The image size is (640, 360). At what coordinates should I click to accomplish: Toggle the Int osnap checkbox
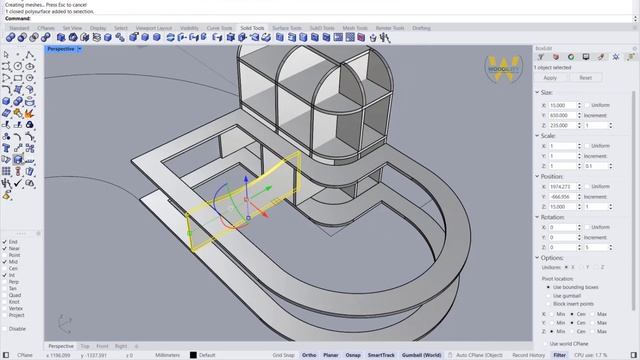click(x=4, y=275)
